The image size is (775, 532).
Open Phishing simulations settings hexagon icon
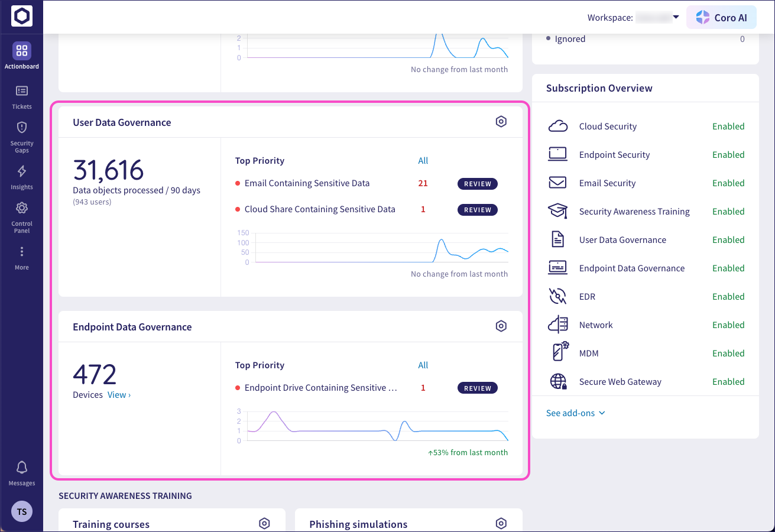click(x=501, y=524)
